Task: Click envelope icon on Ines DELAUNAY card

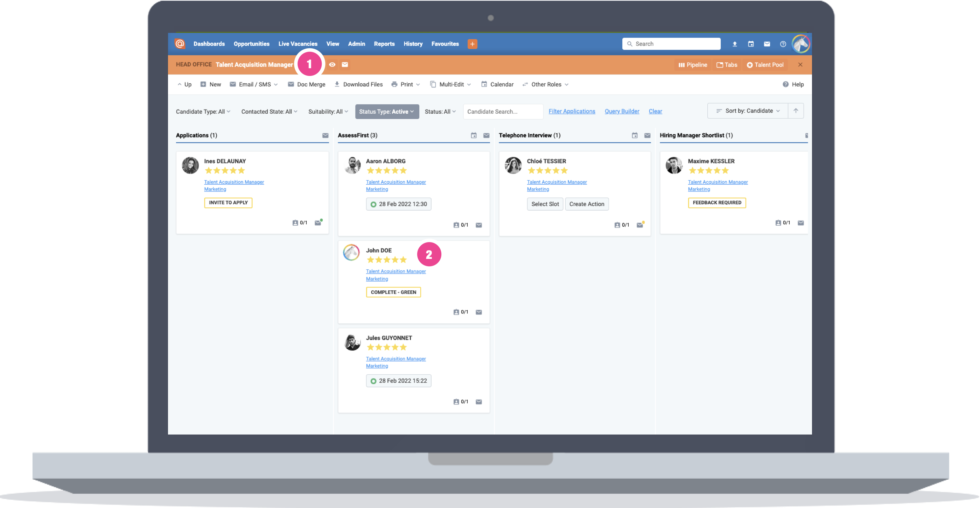Action: pyautogui.click(x=318, y=223)
